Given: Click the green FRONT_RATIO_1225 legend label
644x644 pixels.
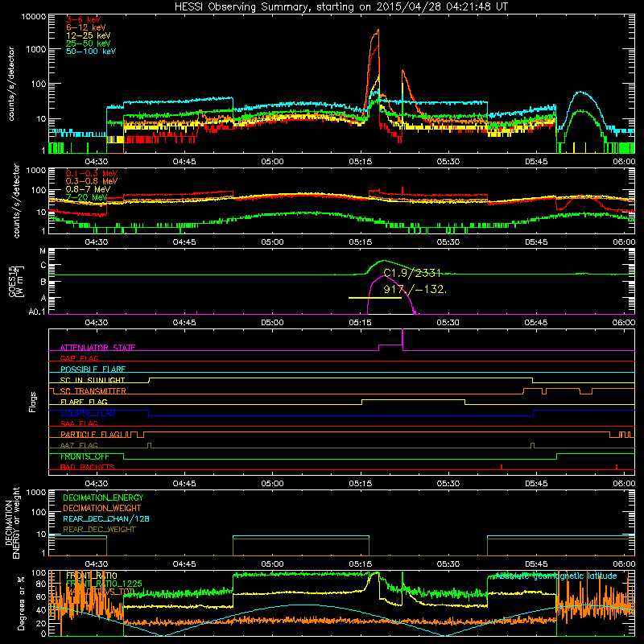Looking at the screenshot, I should click(x=104, y=584).
